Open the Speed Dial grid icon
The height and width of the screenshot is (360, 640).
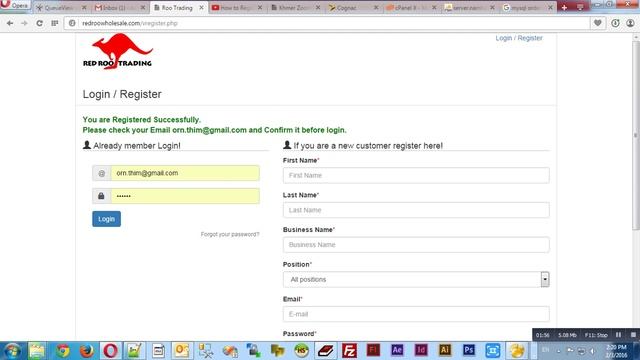click(55, 23)
